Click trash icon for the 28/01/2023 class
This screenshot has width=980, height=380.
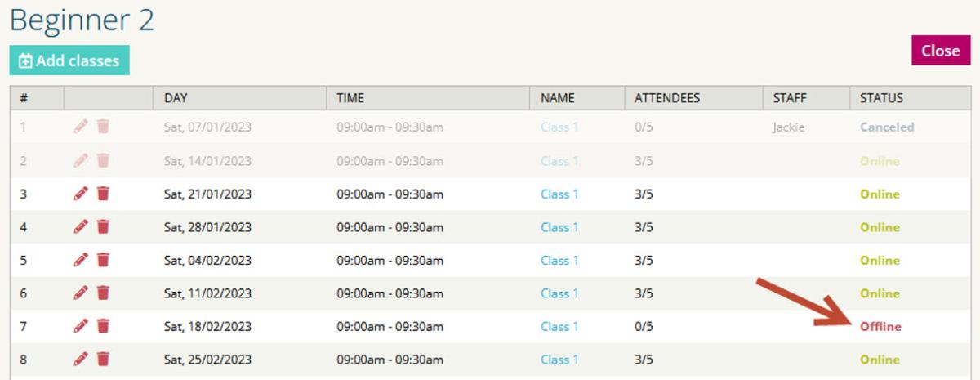click(x=103, y=227)
